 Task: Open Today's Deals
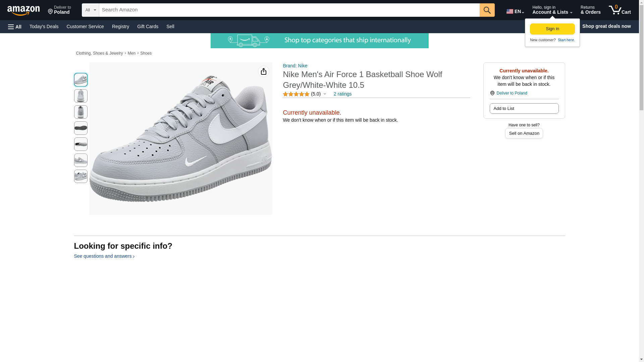tap(44, 26)
